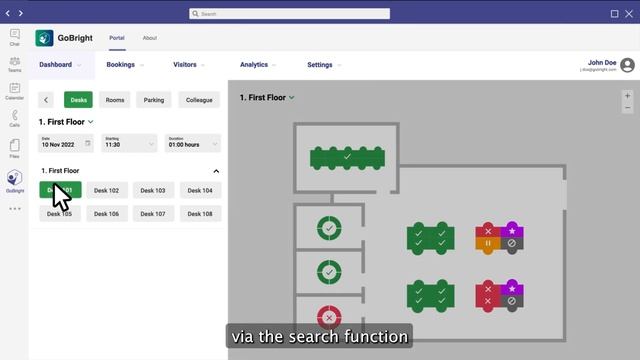Choose Desk 108
Screen dimensions: 640x360
(x=200, y=213)
